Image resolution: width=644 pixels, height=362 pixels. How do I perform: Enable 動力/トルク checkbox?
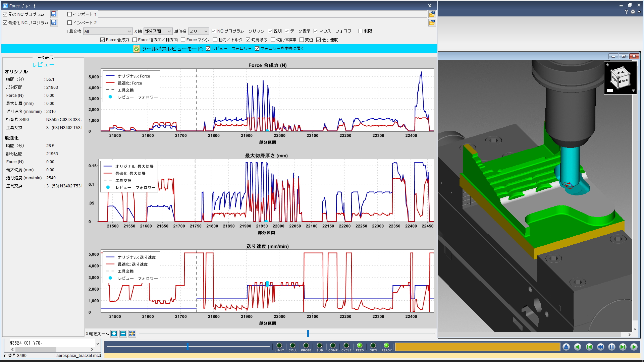click(215, 40)
